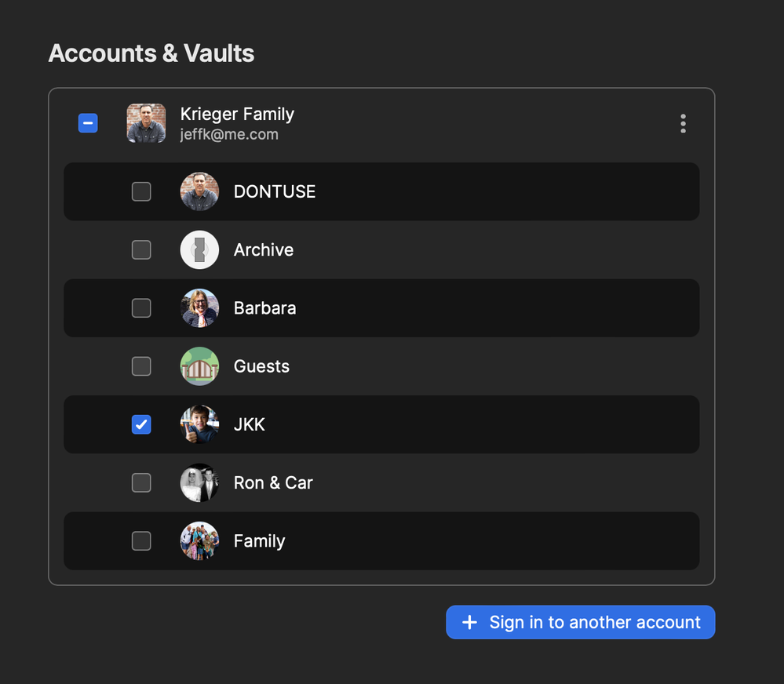Image resolution: width=784 pixels, height=684 pixels.
Task: Click the Family vault group photo
Action: [199, 540]
